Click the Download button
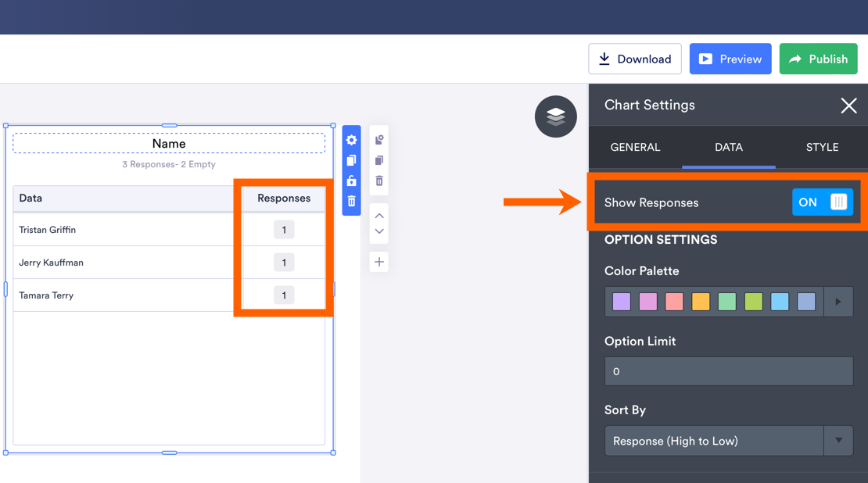The width and height of the screenshot is (868, 483). [x=634, y=59]
